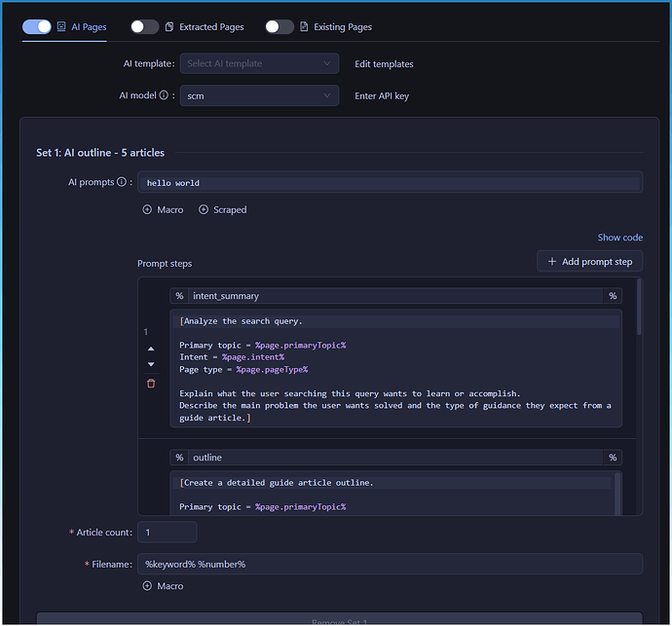The width and height of the screenshot is (672, 626).
Task: Click the Edit templates link
Action: (384, 64)
